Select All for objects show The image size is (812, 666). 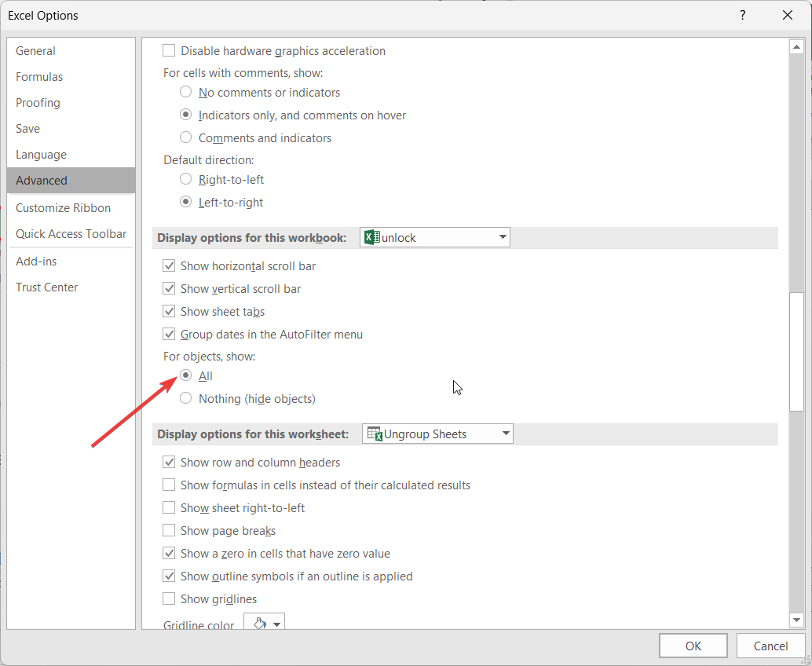(x=185, y=375)
